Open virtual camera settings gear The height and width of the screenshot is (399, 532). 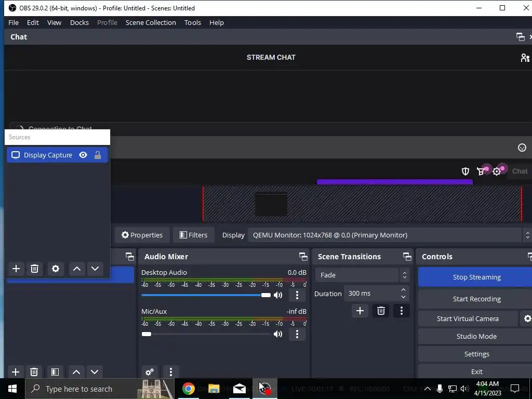[527, 318]
